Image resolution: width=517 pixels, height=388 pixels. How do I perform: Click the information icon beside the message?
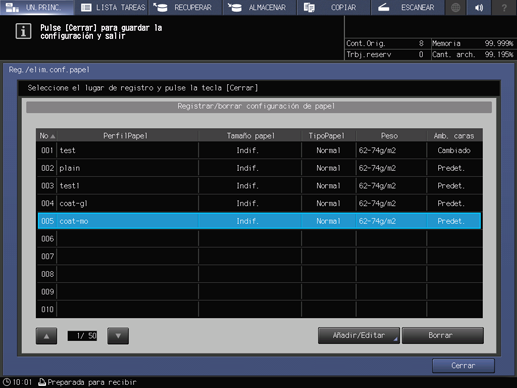(x=23, y=32)
